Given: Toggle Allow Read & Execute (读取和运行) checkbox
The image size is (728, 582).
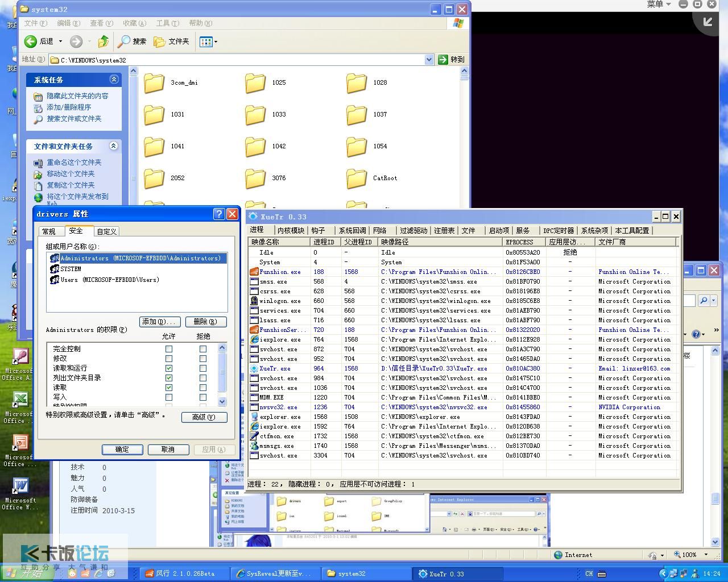Looking at the screenshot, I should click(169, 368).
